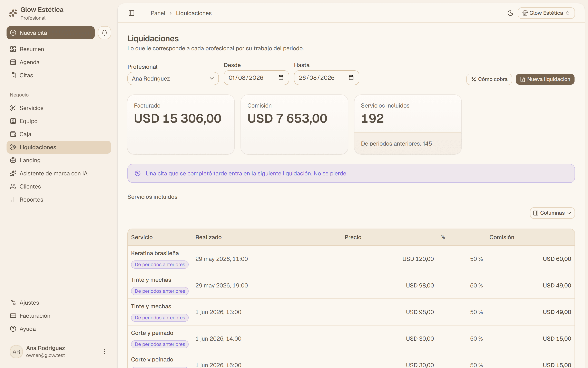Viewport: 588px width, 368px height.
Task: Click the plus icon on Nueva cita
Action: coord(13,33)
